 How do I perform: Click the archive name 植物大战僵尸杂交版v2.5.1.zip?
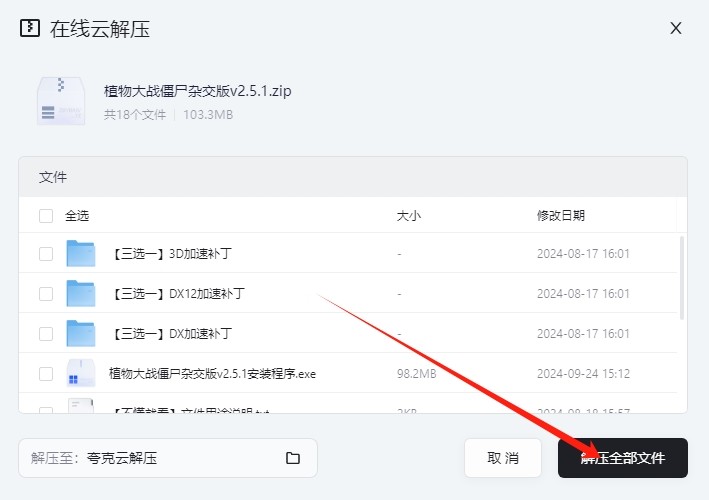(x=198, y=91)
